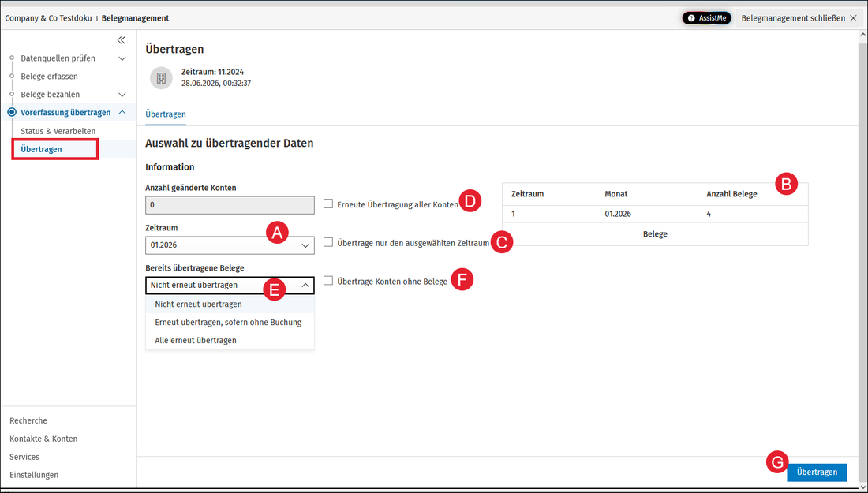
Task: Click the Monat column header
Action: (616, 194)
